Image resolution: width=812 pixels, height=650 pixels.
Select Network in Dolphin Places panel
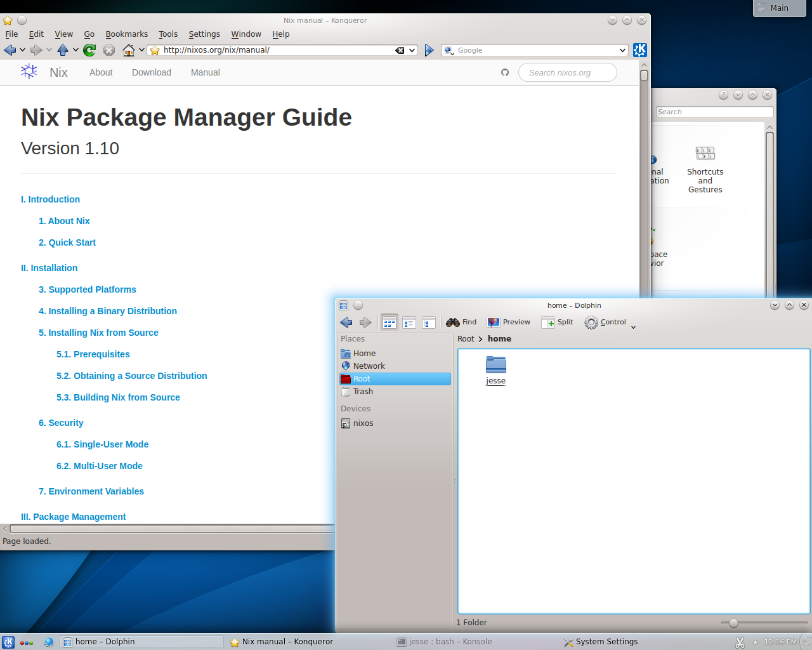coord(395,366)
